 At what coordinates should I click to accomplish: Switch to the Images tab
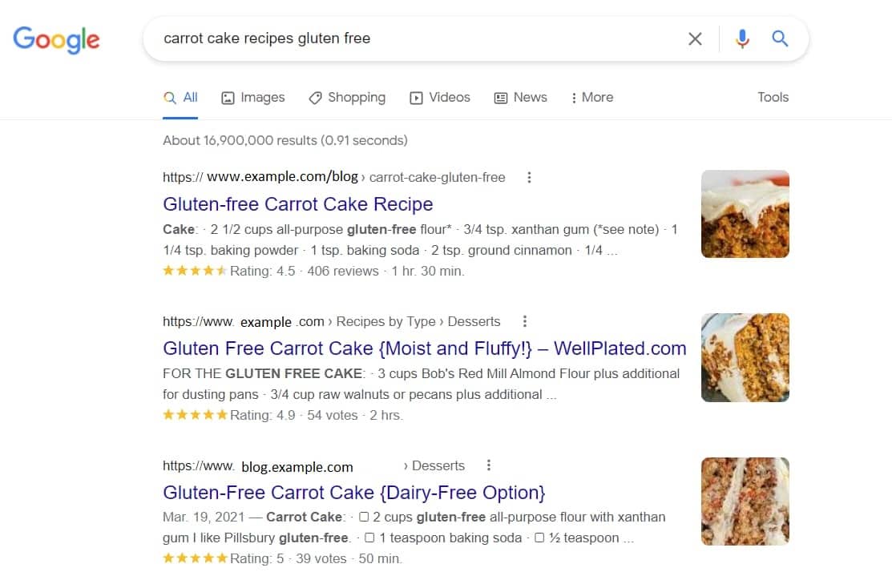[253, 97]
